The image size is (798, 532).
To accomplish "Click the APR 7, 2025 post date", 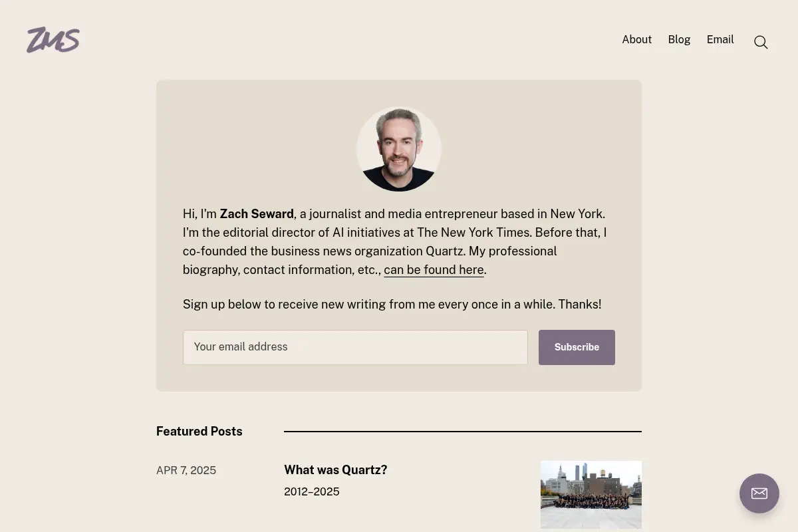I will (x=186, y=471).
